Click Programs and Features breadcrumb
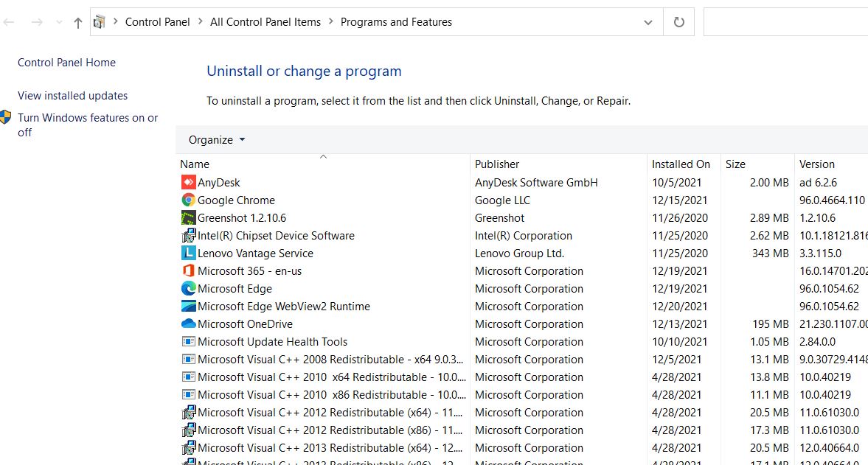 click(396, 22)
